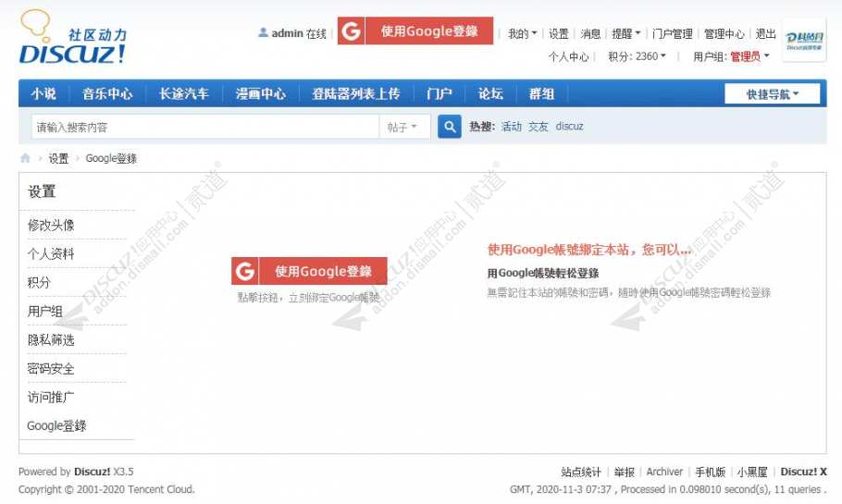
Task: Open 手机版 footer link
Action: click(x=710, y=472)
